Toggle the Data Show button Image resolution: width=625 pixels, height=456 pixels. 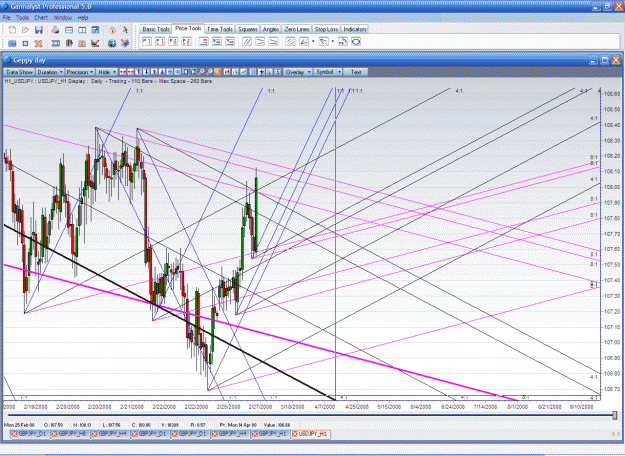tap(19, 72)
